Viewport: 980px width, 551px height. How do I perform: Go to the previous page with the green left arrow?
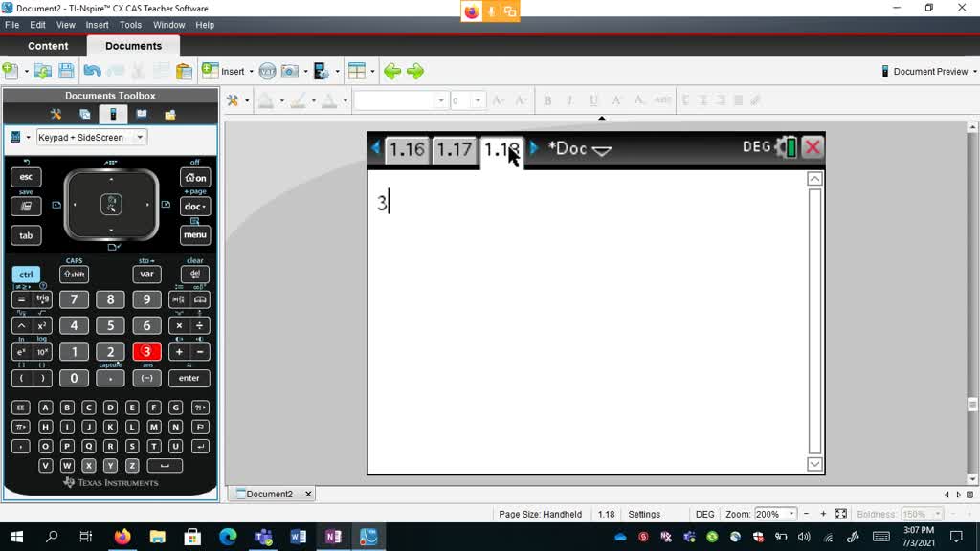(391, 71)
